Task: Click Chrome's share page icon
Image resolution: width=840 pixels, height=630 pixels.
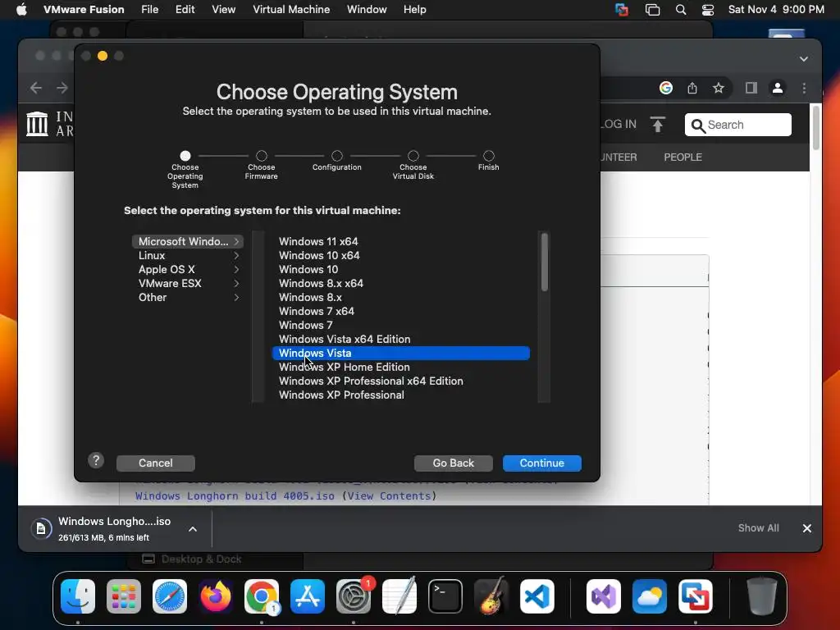Action: coord(692,88)
